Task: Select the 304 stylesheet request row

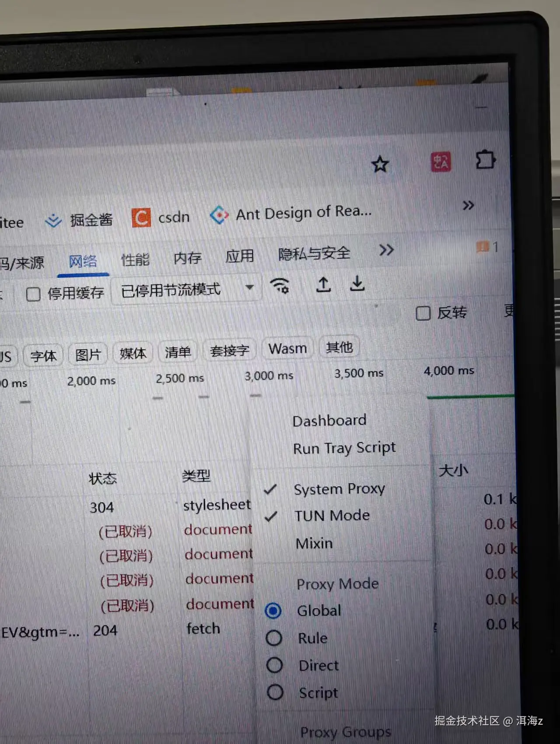Action: point(258,503)
